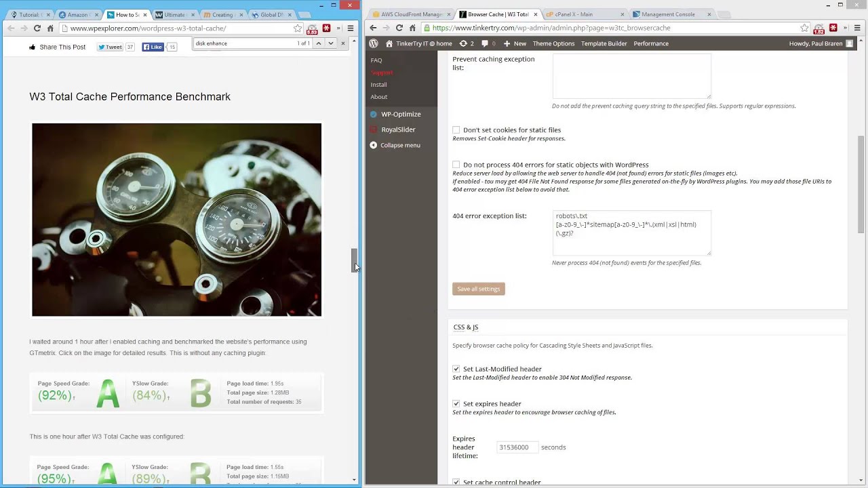
Task: Uncheck Set expires header
Action: (456, 404)
